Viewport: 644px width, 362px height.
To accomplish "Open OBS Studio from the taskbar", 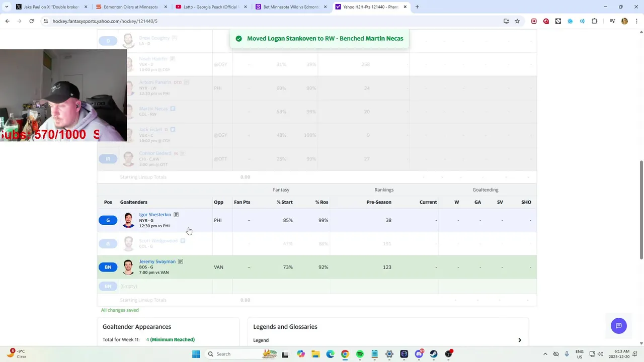I will (x=448, y=354).
